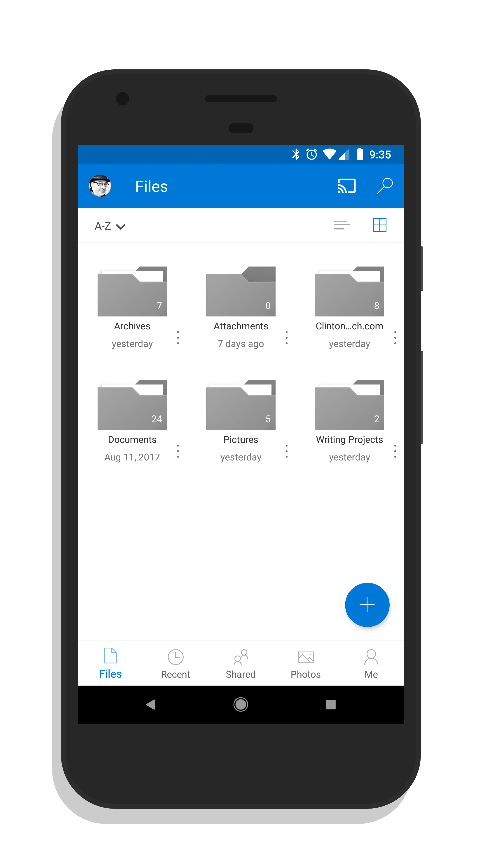Click the Documents folder name

tap(132, 439)
